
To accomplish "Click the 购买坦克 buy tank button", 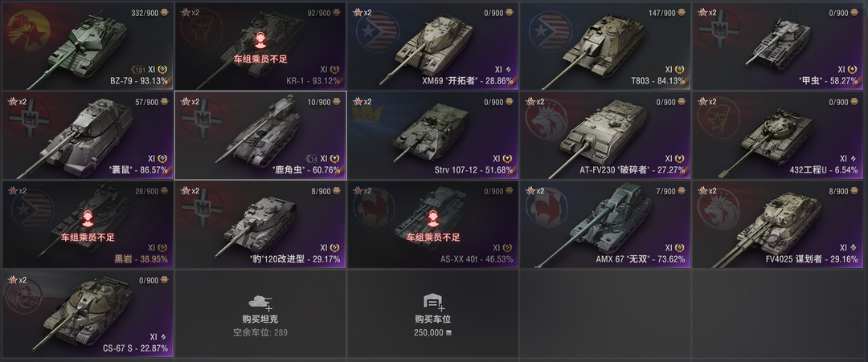I will [260, 313].
